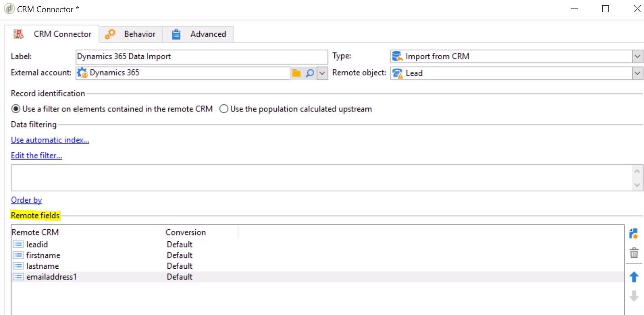Click the add remote field icon
Image resolution: width=644 pixels, height=315 pixels.
[634, 234]
